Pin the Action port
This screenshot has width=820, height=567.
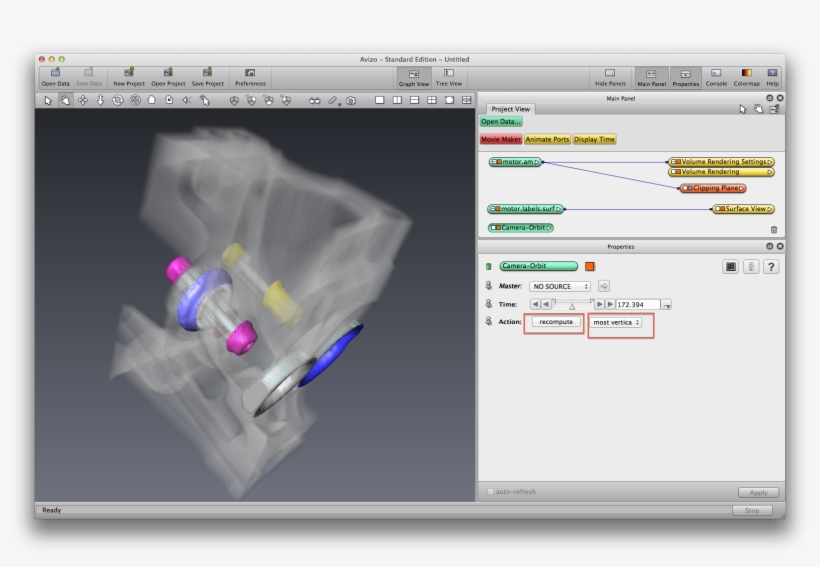pyautogui.click(x=488, y=321)
